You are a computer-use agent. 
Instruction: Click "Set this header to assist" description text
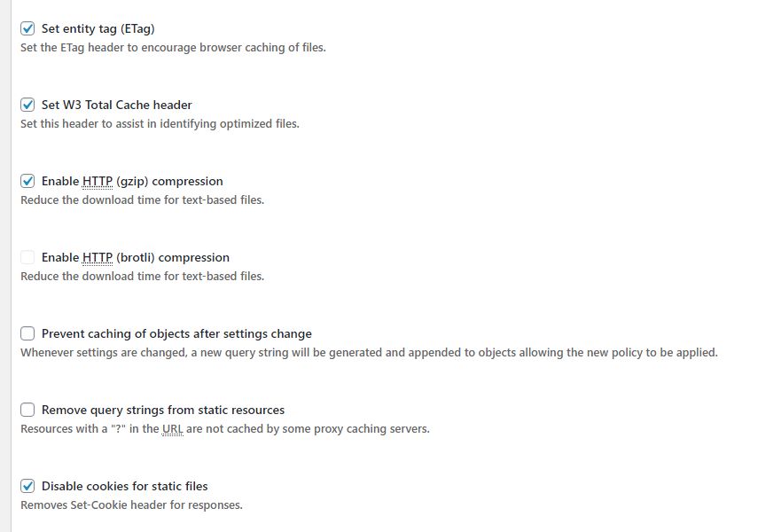[160, 124]
